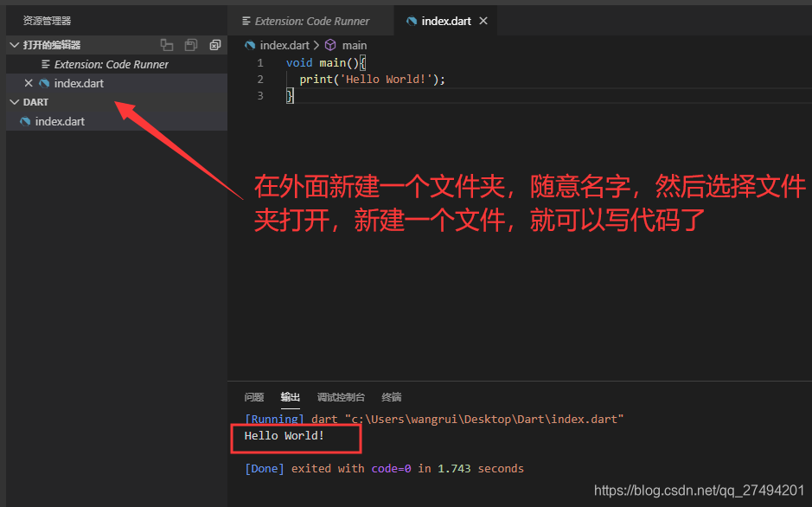The width and height of the screenshot is (812, 507).
Task: Click the Dart file icon beside DART's index.dart
Action: click(x=25, y=121)
